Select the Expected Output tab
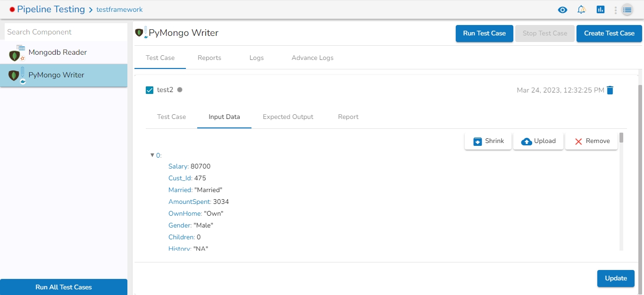Screen dimensions: 644x295 (x=288, y=117)
